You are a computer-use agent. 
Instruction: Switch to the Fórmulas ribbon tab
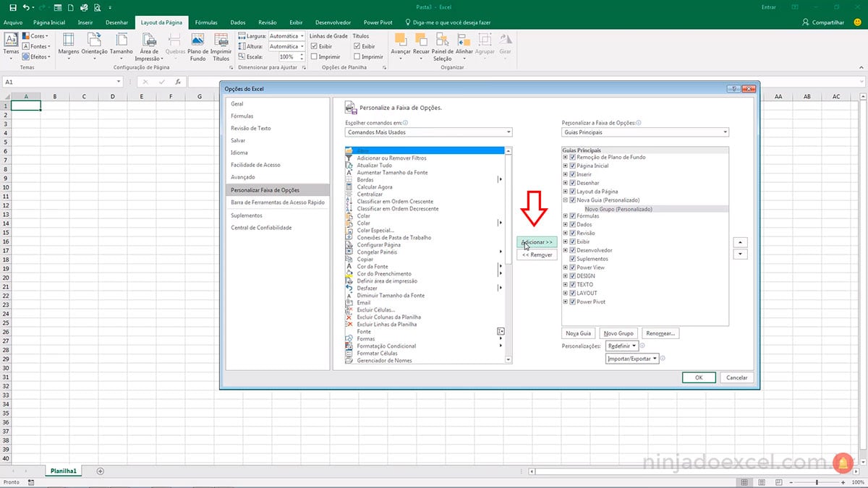(x=206, y=22)
